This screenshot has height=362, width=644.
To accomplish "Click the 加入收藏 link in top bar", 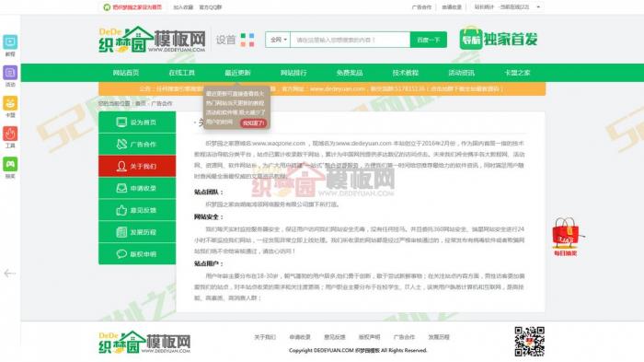I will pos(183,7).
